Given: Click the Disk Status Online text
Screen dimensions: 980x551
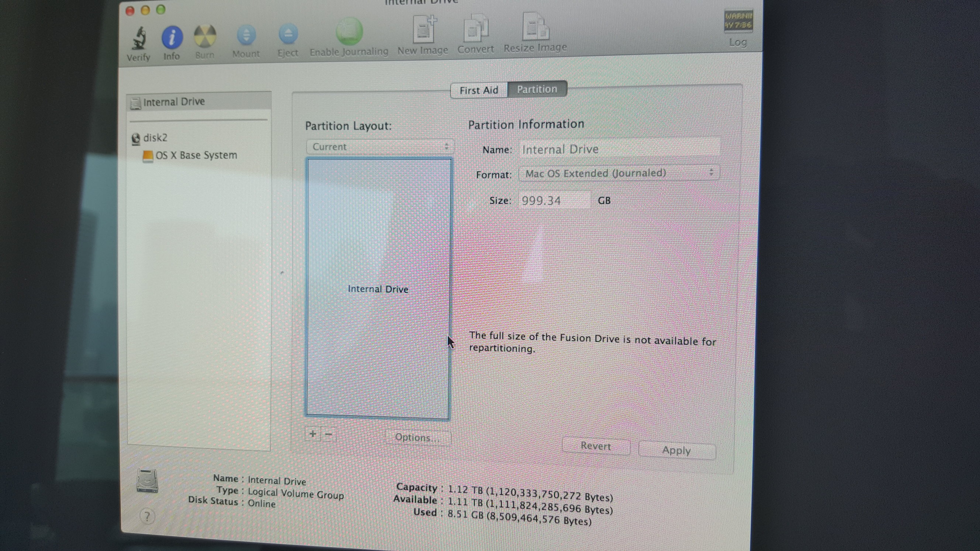Looking at the screenshot, I should (x=262, y=503).
